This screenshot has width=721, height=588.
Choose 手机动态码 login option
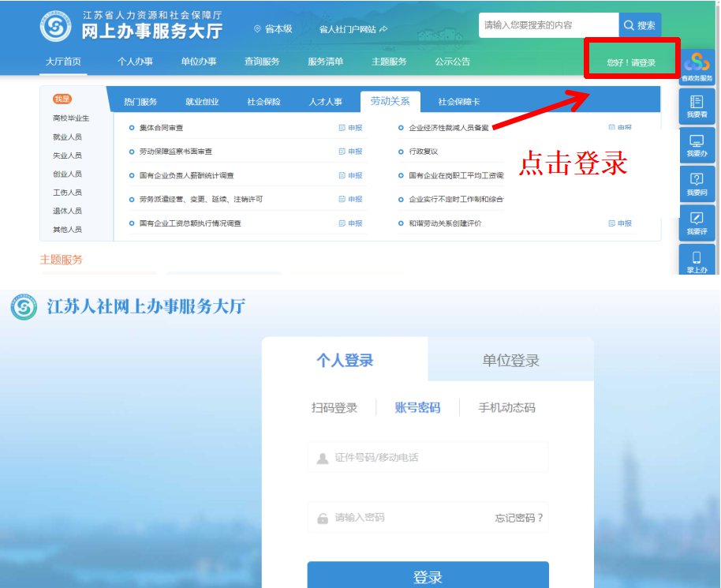click(x=506, y=408)
